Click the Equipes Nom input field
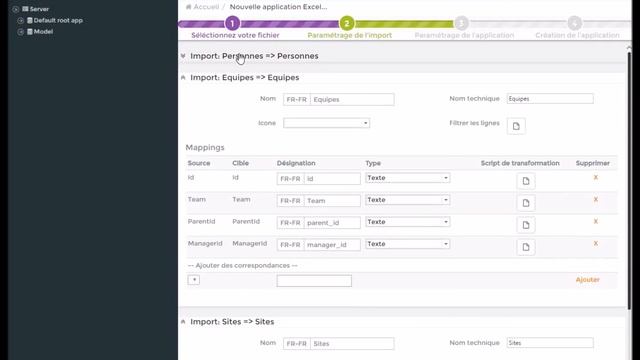 [x=352, y=100]
